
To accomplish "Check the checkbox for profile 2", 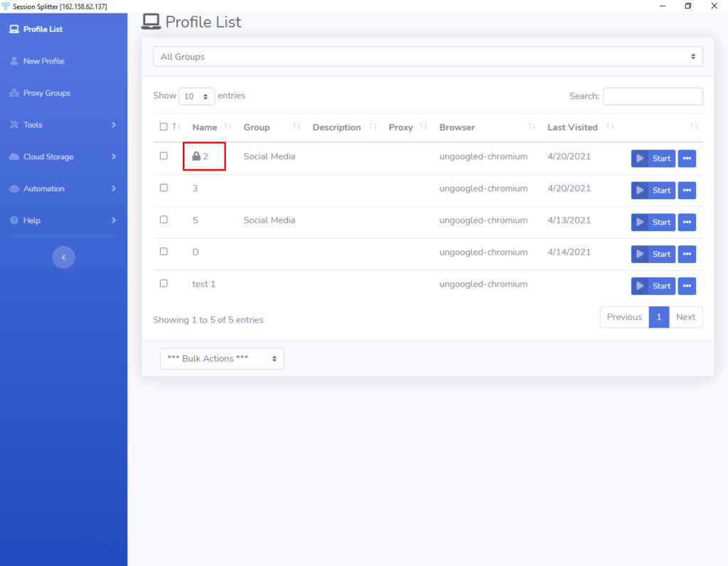I will (x=164, y=156).
